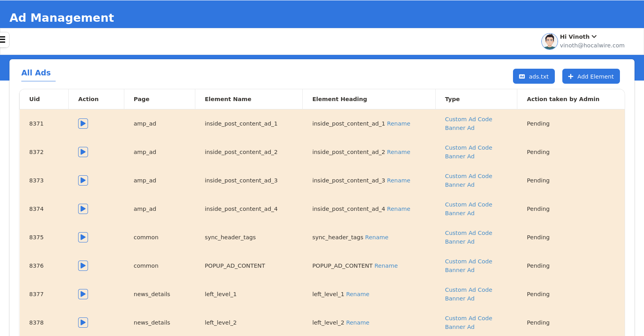Open Custom Ad Code for Uid 8372
Screen dimensions: 644x336
click(x=468, y=148)
